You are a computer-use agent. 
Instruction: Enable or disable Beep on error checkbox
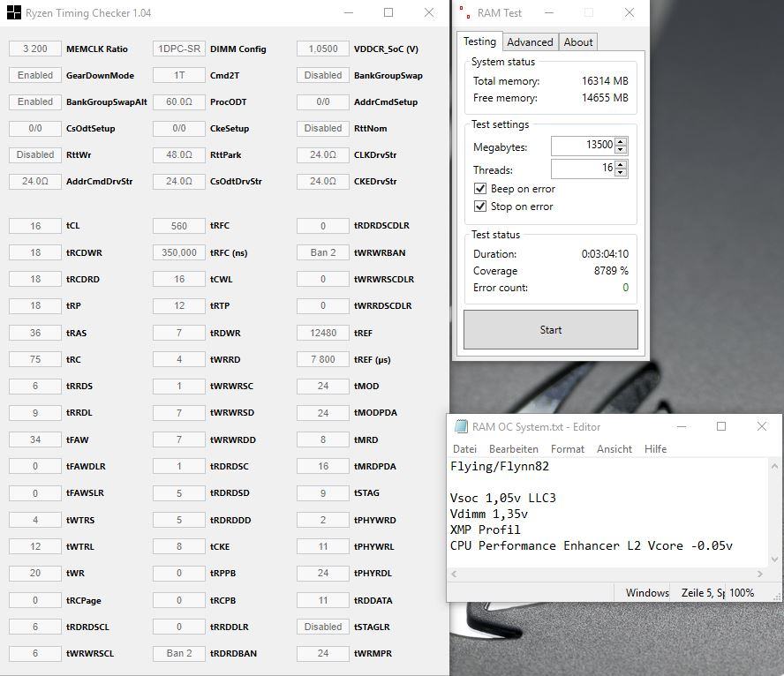480,188
